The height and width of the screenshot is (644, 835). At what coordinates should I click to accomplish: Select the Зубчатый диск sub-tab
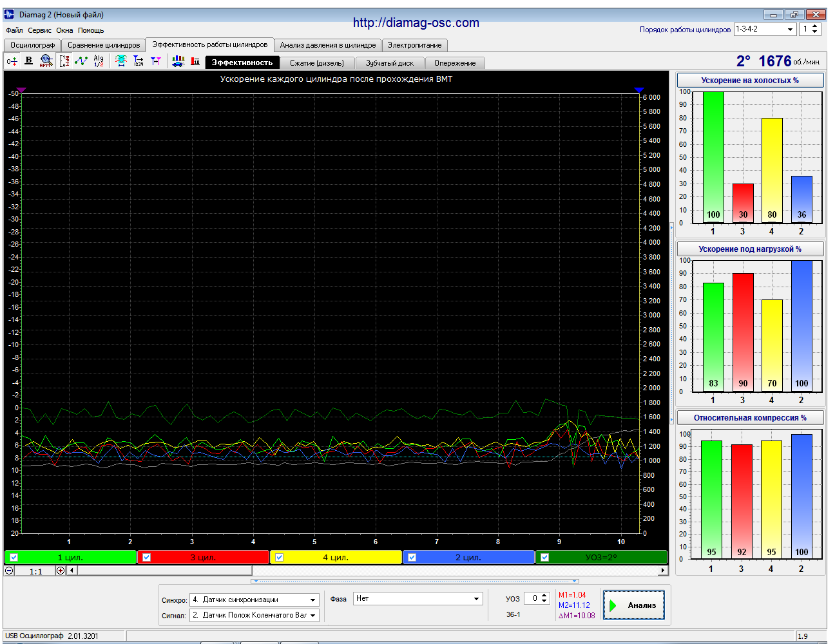390,63
